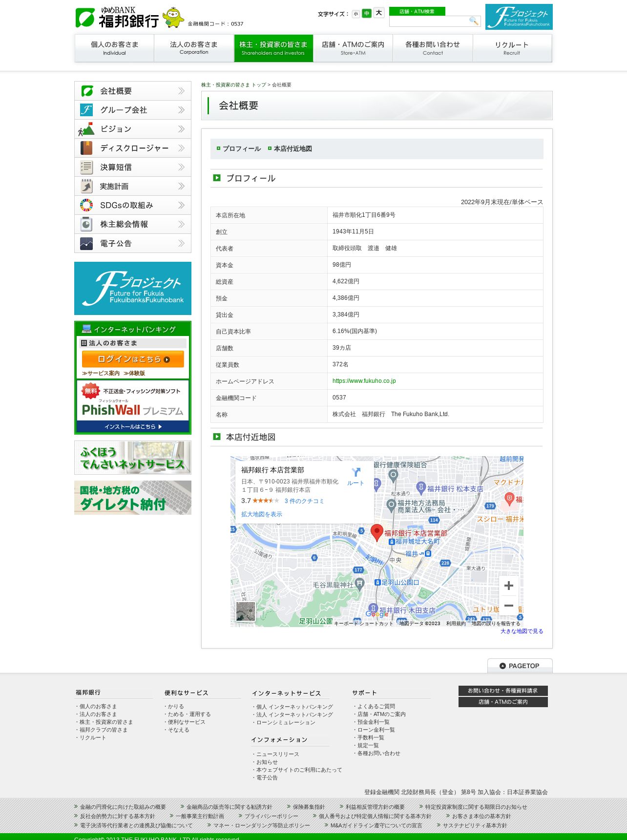Expand グループ会社 sidebar chevron
The image size is (627, 840).
[181, 110]
